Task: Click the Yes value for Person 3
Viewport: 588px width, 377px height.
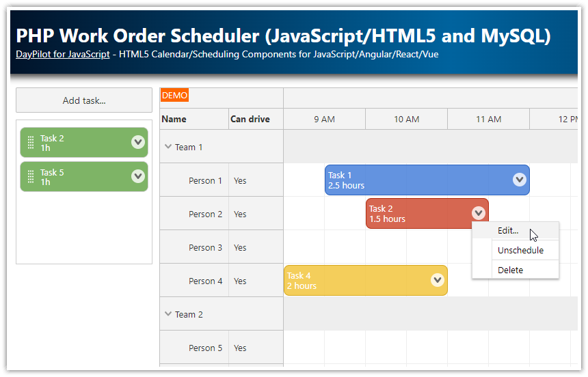Action: tap(240, 248)
